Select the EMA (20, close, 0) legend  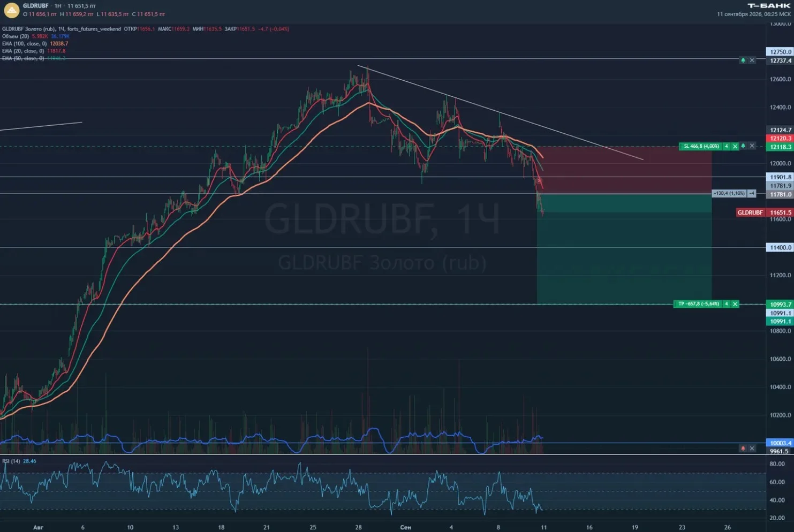coord(23,51)
